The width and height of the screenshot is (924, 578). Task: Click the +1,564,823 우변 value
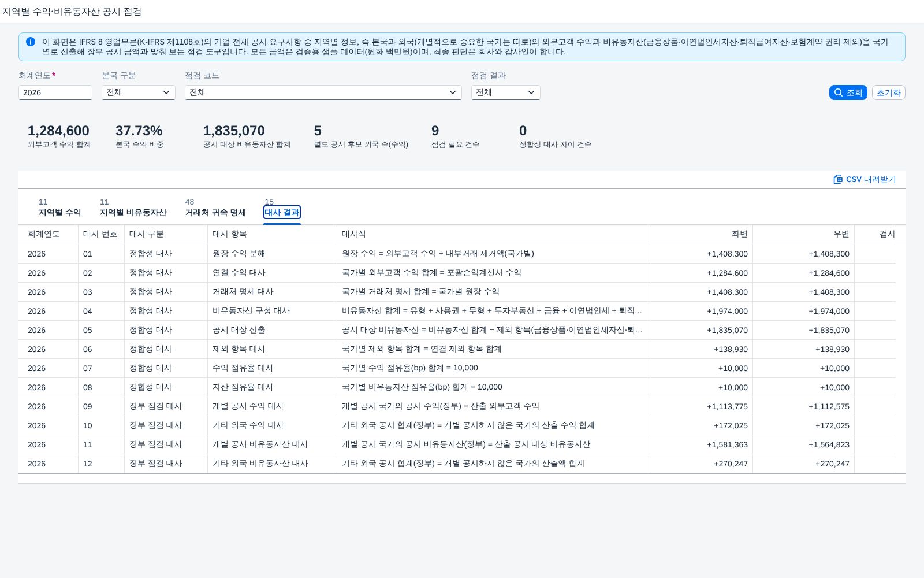coord(829,444)
